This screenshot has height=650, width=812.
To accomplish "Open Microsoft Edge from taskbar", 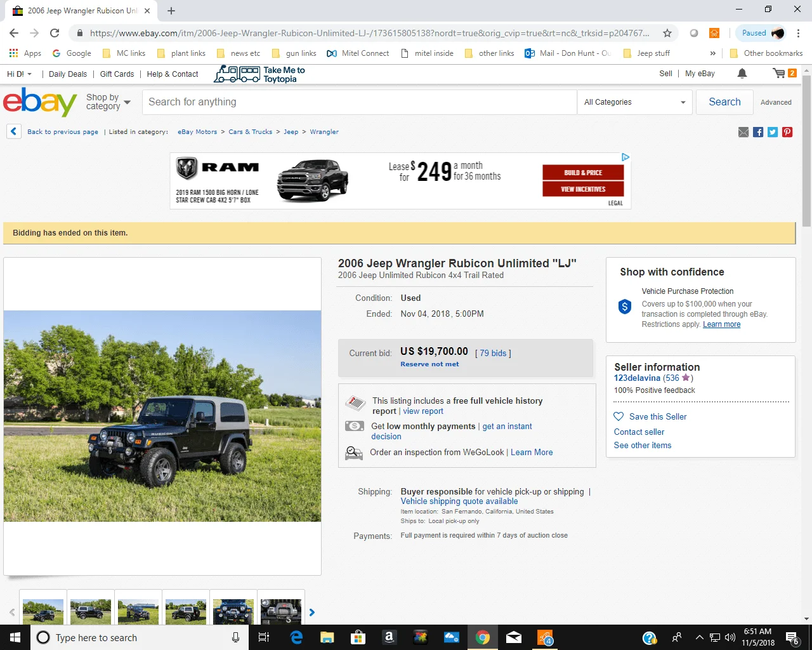I will tap(296, 637).
